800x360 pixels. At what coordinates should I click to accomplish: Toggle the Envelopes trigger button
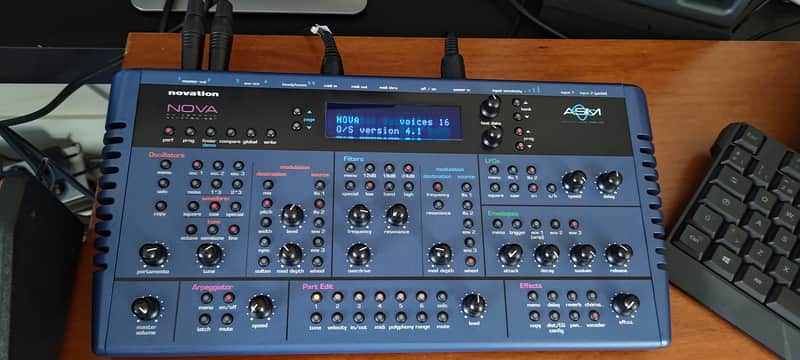point(516,224)
